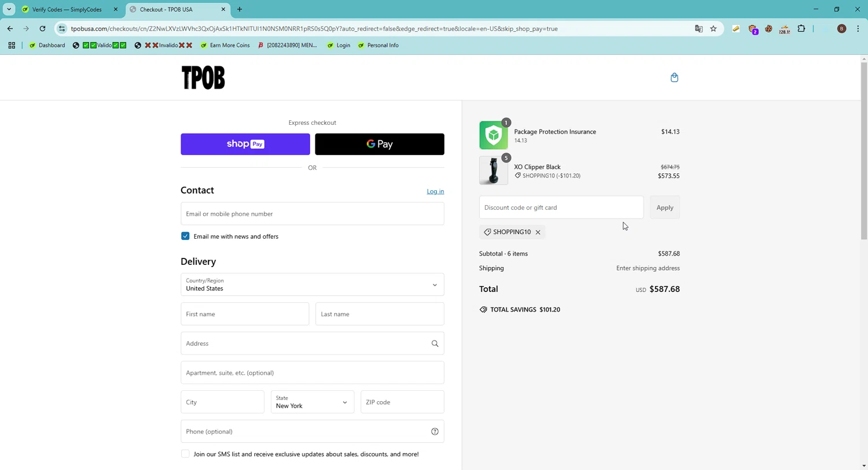Open the [2082243890] MEN... bookmark
This screenshot has height=470, width=868.
point(288,45)
